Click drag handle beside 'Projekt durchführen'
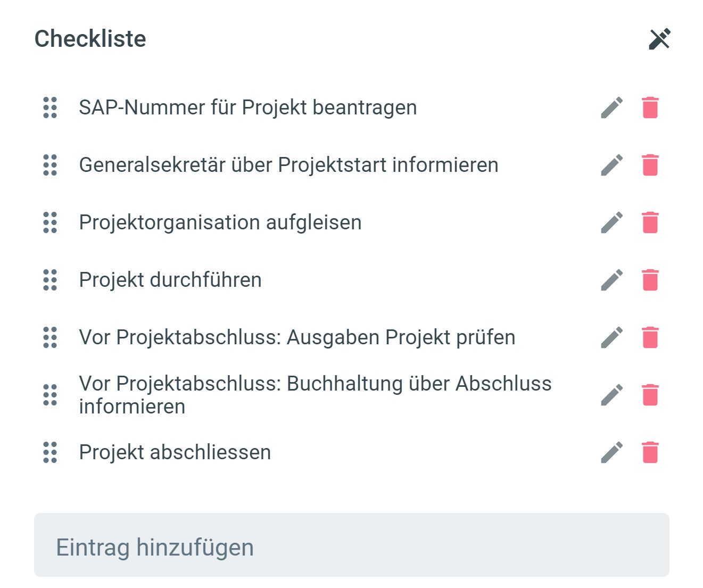Viewport: 703px width, 588px height. tap(50, 280)
